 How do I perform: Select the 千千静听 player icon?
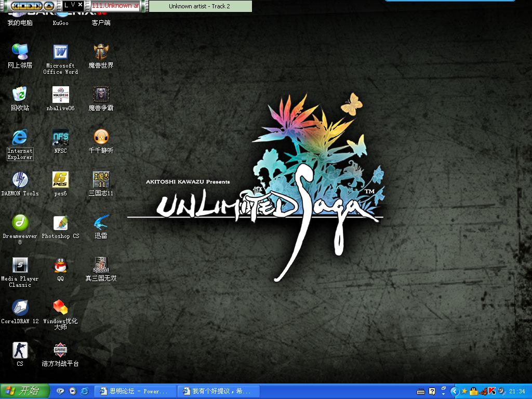[101, 141]
